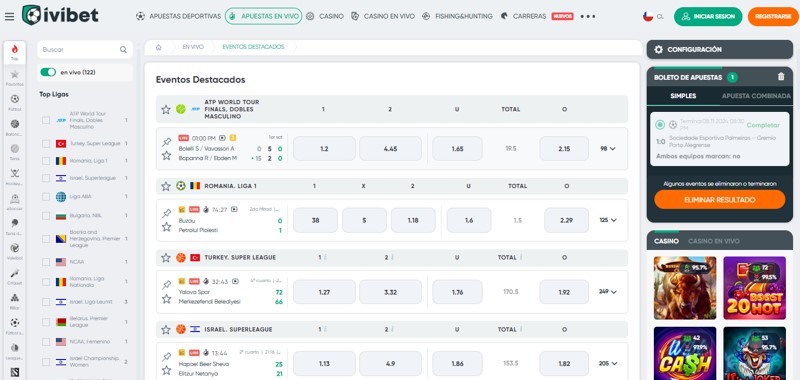Image resolution: width=800 pixels, height=380 pixels.
Task: Expand 249 more markets for Yalova Spor
Action: [x=608, y=292]
